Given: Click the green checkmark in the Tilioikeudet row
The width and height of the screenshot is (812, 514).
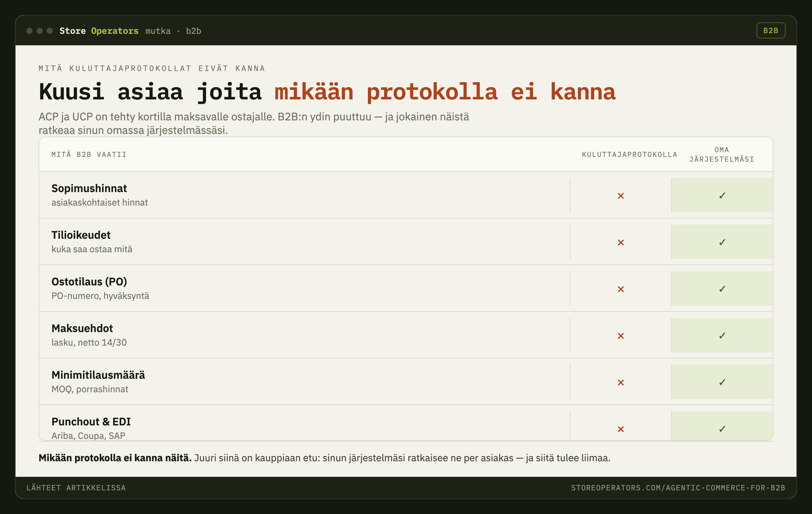Looking at the screenshot, I should [722, 242].
